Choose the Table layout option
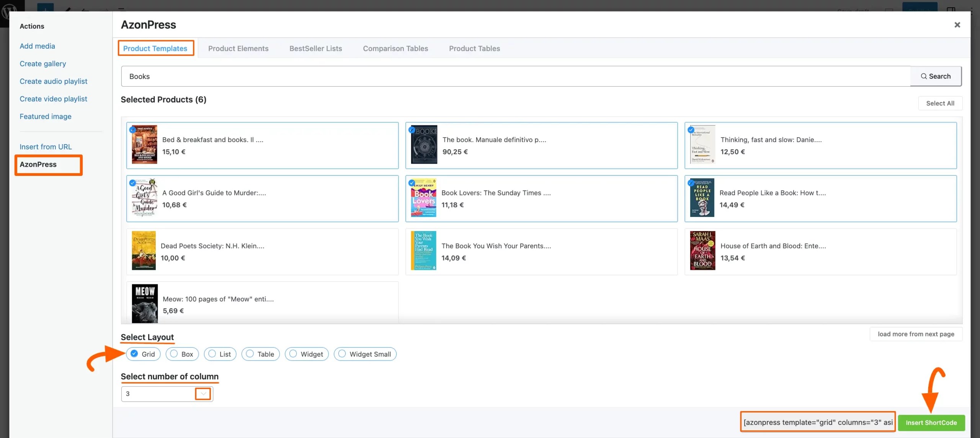Screen dimensions: 980x438 [250, 354]
